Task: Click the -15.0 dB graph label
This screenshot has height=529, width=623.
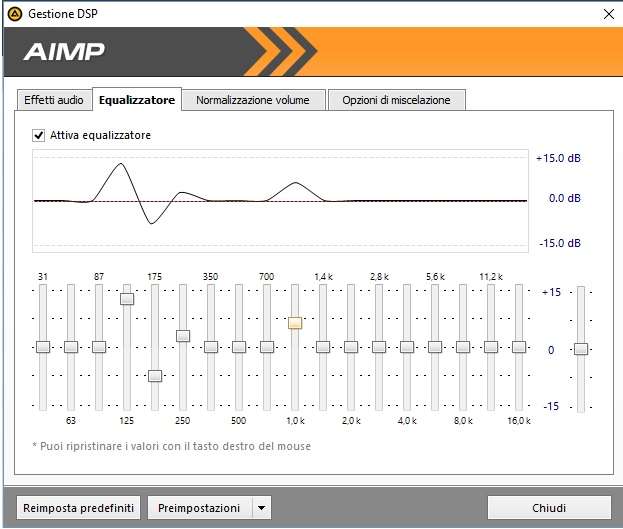Action: click(x=560, y=243)
